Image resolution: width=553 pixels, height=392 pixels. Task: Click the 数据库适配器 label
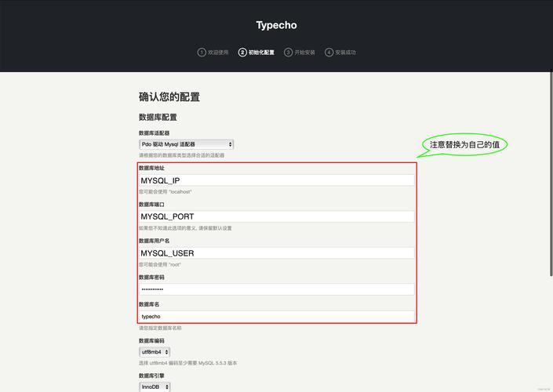154,133
